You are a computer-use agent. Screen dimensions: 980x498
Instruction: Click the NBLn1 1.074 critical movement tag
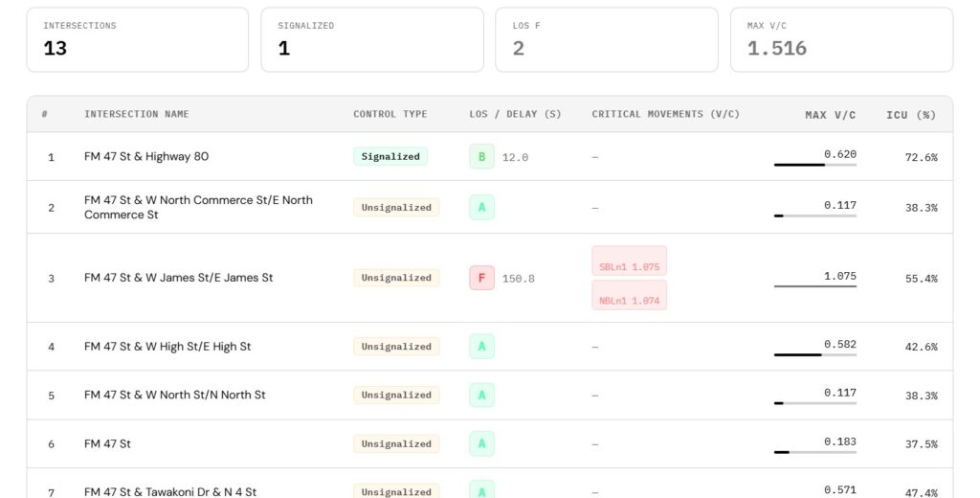tap(630, 295)
